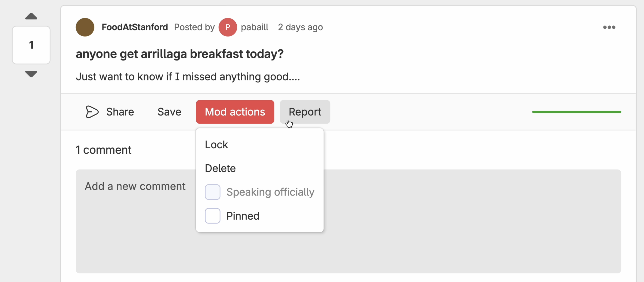Click the vote count box showing 1
This screenshot has height=282, width=644.
coord(31,45)
